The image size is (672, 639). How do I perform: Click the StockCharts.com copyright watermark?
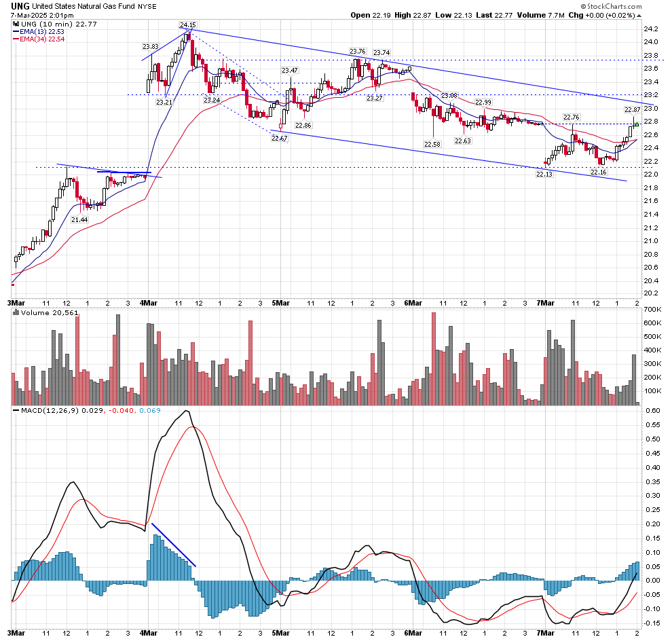tap(633, 5)
